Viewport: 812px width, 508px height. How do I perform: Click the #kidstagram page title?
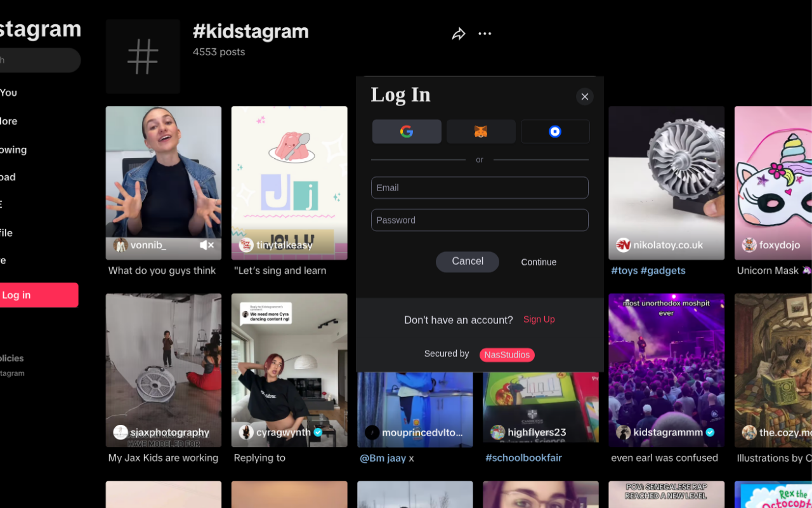tap(251, 31)
